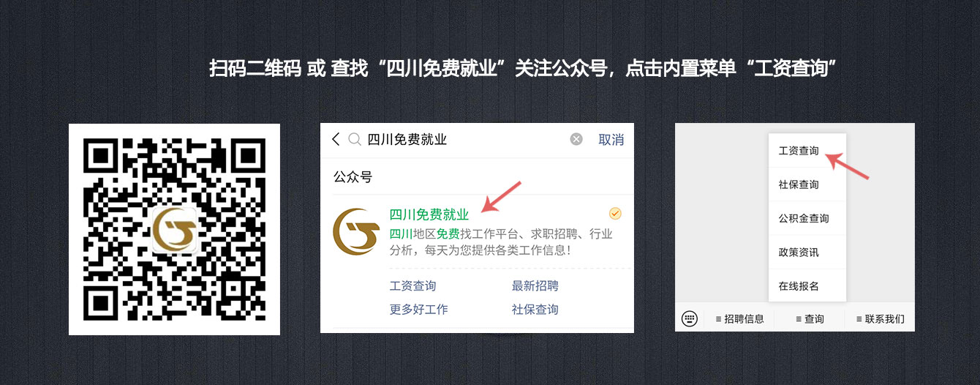Open the 四川免费就业 account title
980x385 pixels.
pos(429,214)
